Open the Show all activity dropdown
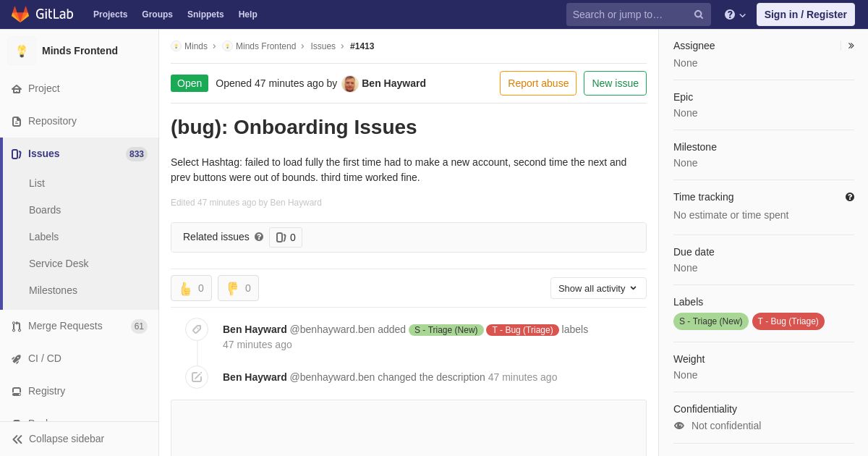The image size is (868, 456). pyautogui.click(x=598, y=288)
